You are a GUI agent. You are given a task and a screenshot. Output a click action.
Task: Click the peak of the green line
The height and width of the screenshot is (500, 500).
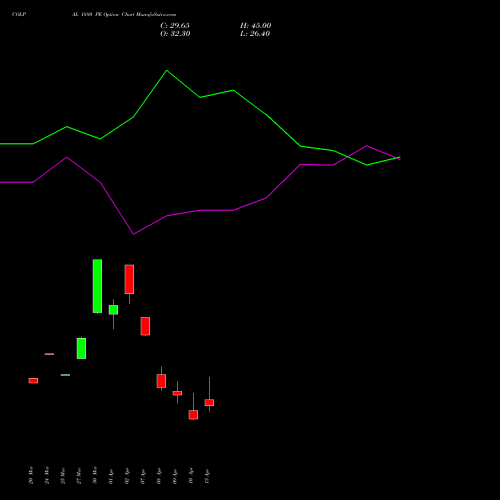click(x=167, y=70)
